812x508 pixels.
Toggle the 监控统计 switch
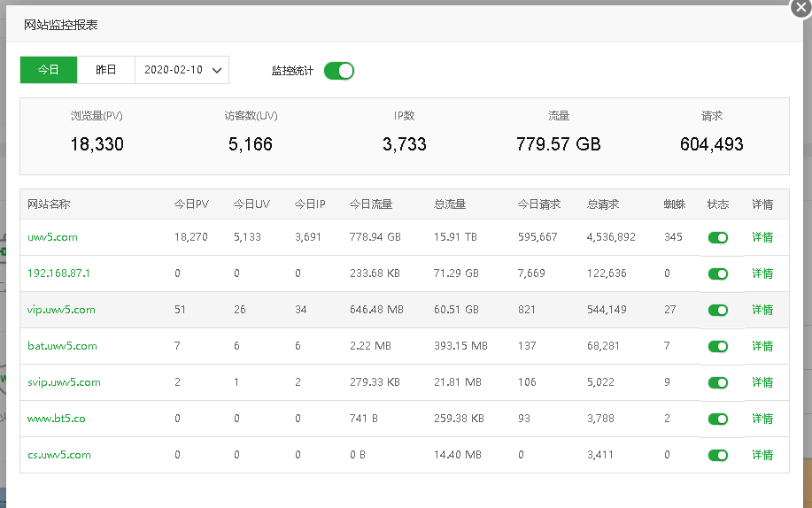(338, 71)
